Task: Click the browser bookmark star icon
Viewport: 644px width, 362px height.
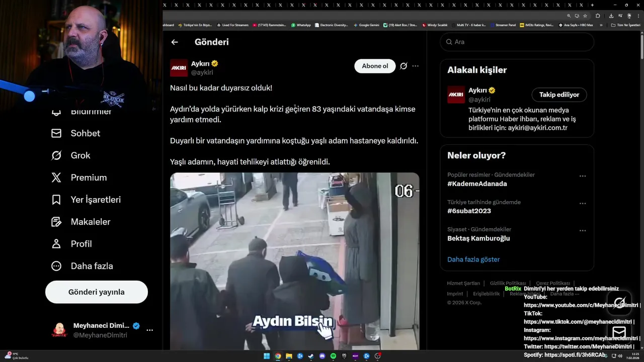Action: 585,16
